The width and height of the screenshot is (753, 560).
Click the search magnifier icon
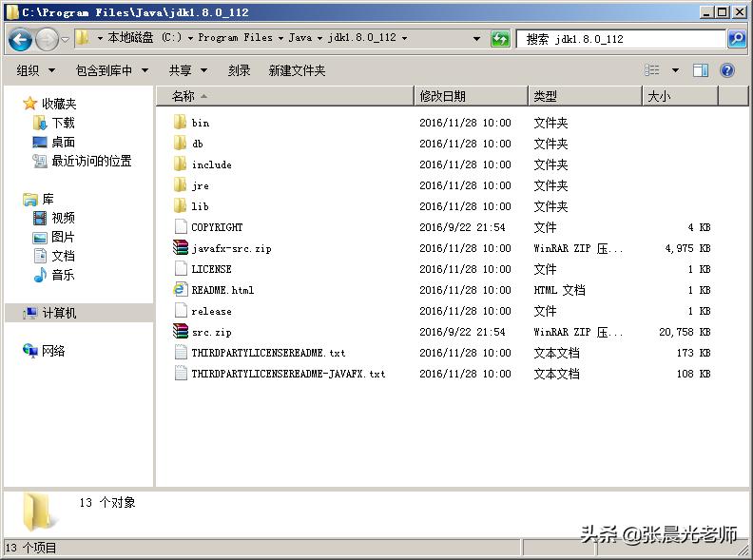click(x=737, y=39)
